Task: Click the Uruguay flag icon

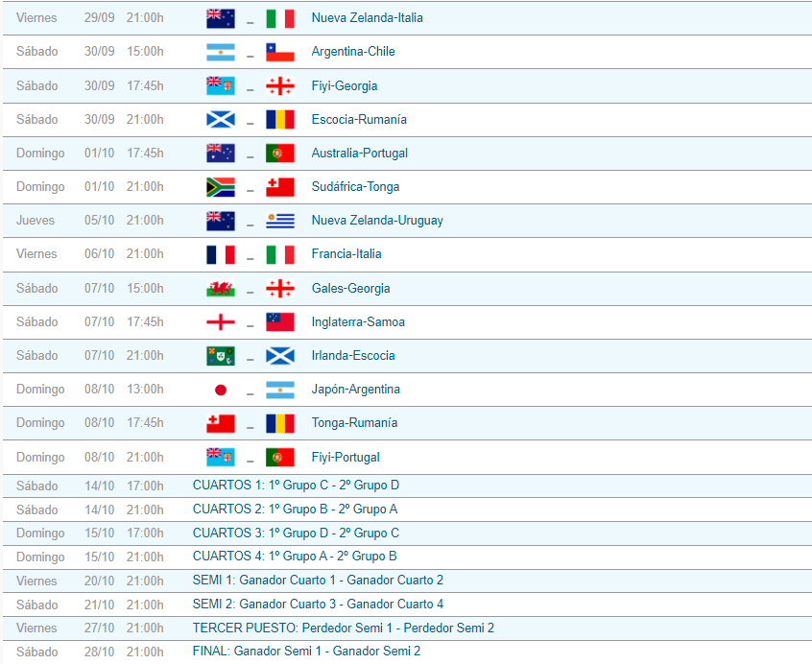Action: click(x=279, y=221)
